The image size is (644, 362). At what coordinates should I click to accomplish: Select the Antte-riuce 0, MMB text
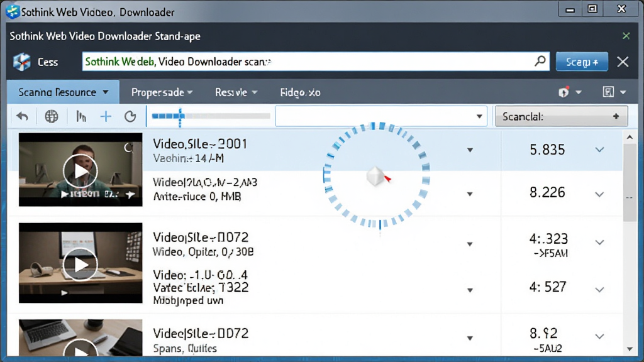coord(197,197)
